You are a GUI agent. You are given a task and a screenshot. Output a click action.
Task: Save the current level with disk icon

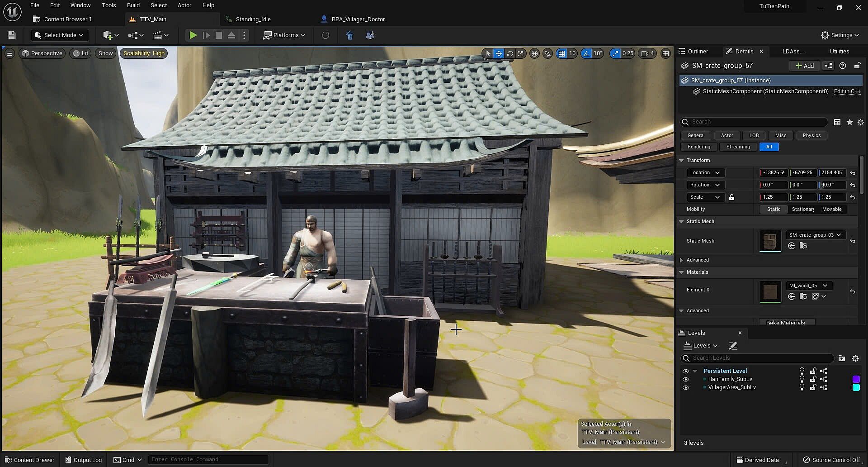12,35
